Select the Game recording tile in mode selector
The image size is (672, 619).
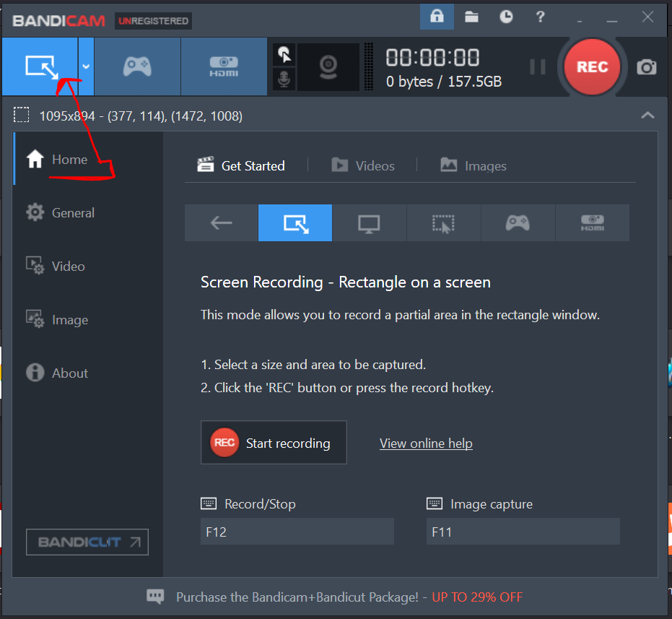click(x=518, y=222)
